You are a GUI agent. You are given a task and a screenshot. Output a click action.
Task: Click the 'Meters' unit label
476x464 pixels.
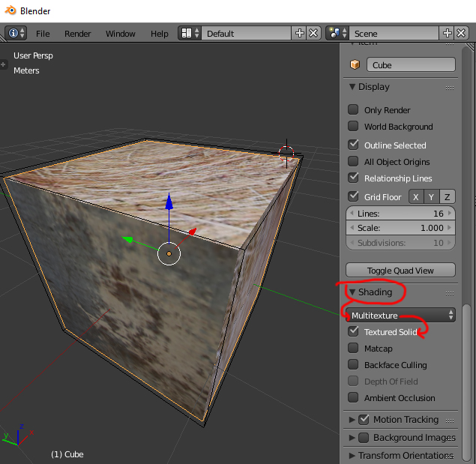point(26,70)
